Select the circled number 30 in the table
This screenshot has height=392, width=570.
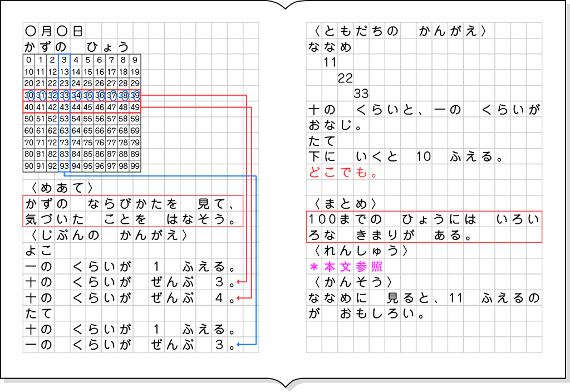point(28,95)
